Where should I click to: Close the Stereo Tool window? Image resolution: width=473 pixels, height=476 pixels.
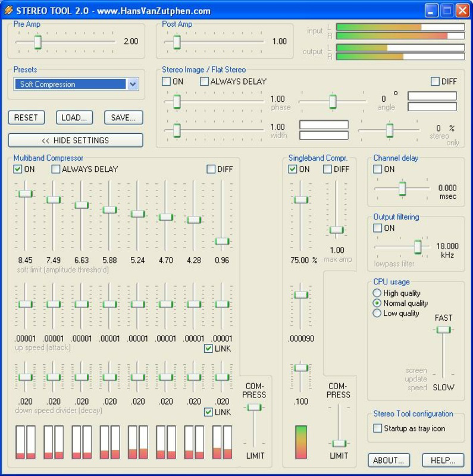coord(462,10)
